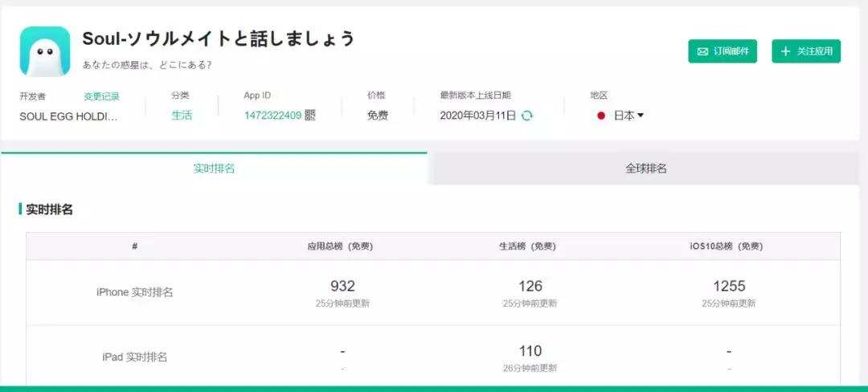The width and height of the screenshot is (868, 392).
Task: Click the red Japan flag dot
Action: [601, 116]
